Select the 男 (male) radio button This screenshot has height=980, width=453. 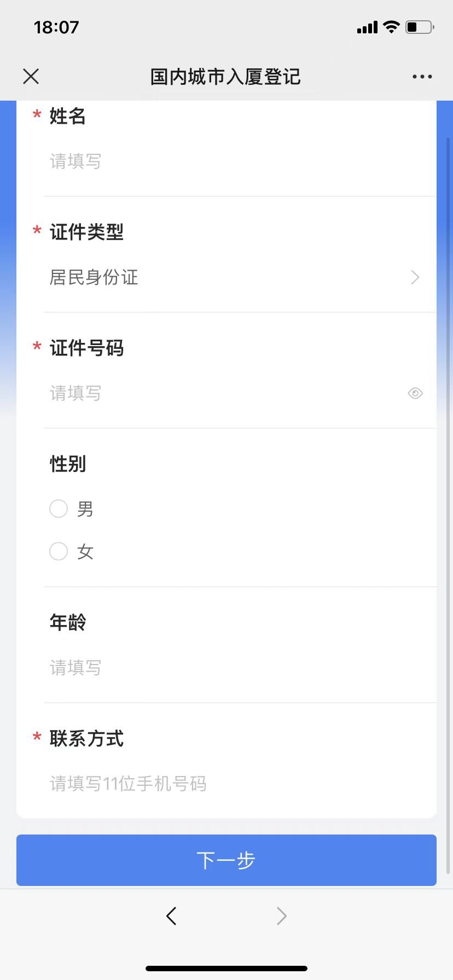[59, 509]
